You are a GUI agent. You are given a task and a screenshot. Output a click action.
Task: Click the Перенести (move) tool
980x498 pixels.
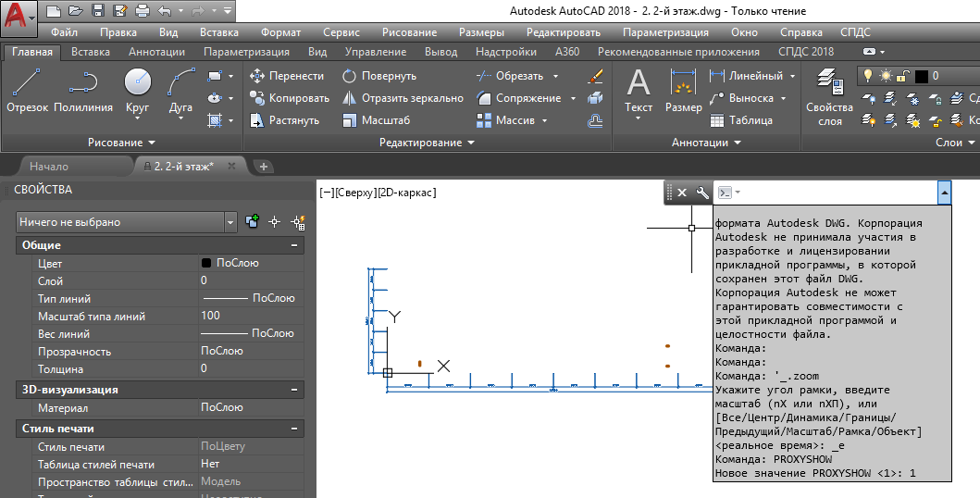[287, 76]
